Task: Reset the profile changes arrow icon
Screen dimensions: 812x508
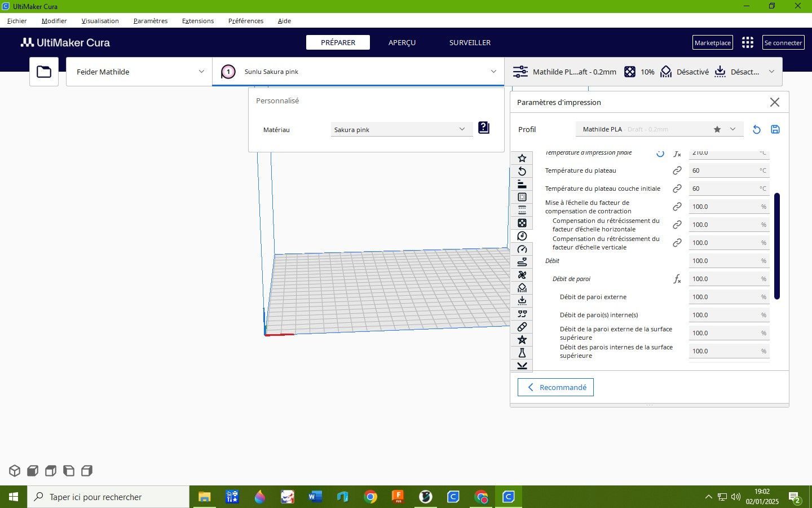Action: tap(757, 129)
